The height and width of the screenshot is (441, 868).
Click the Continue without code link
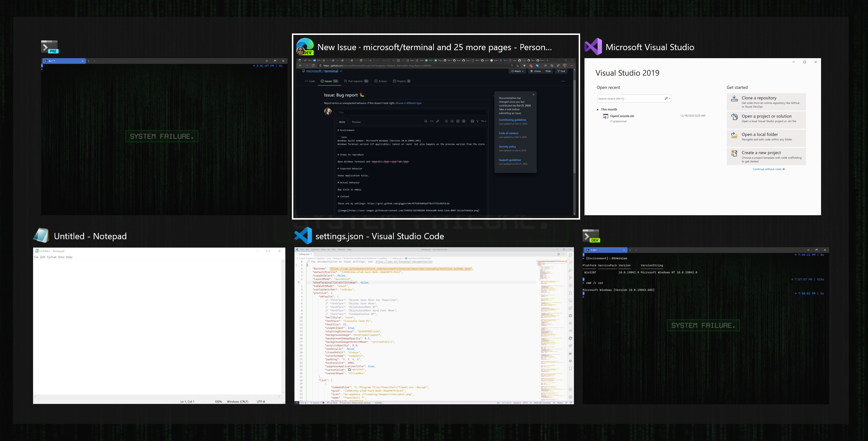(768, 169)
